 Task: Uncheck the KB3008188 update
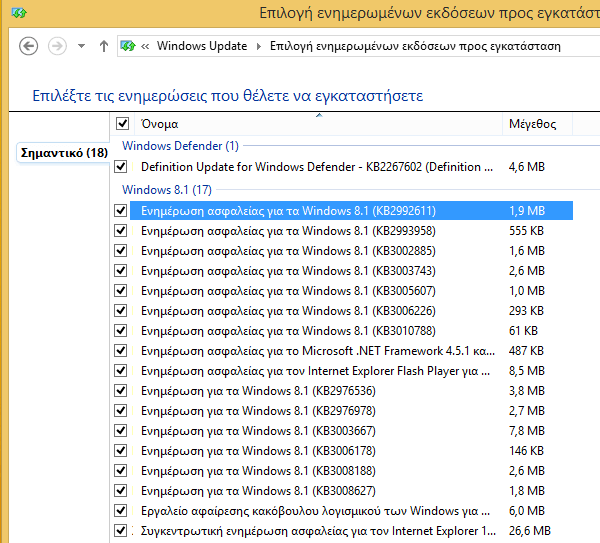(121, 470)
